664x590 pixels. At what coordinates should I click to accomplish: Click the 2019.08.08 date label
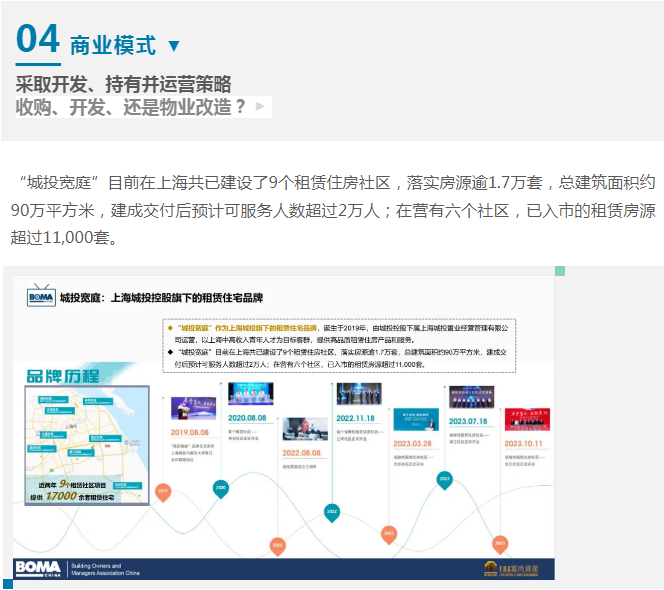click(x=190, y=432)
